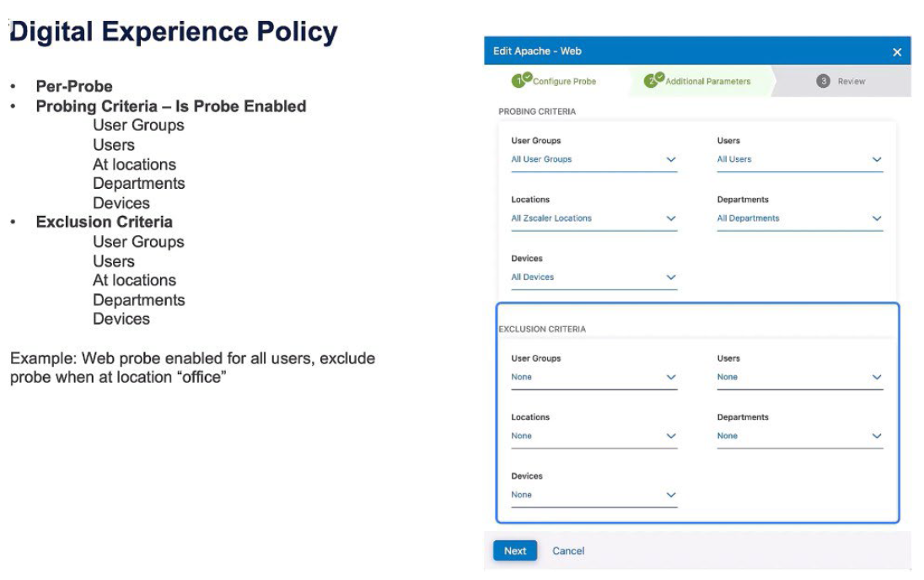Click the Cancel link
924x580 pixels.
click(x=568, y=551)
